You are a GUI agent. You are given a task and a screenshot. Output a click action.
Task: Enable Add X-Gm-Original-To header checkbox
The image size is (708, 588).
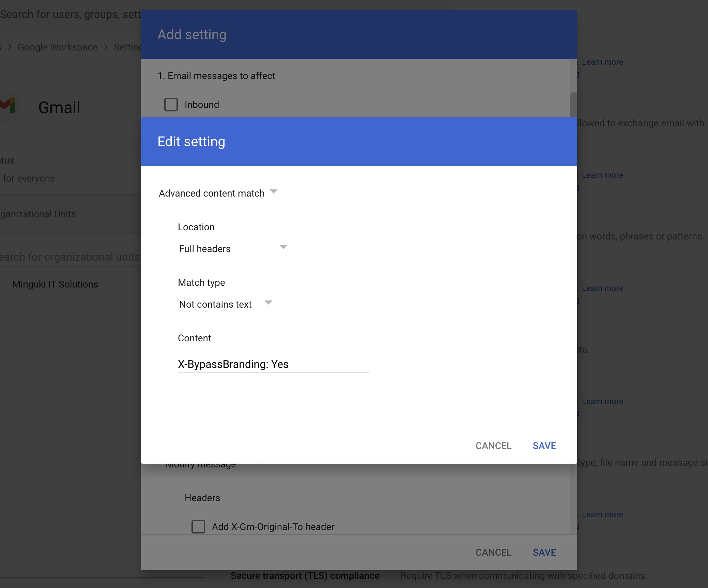pos(198,527)
